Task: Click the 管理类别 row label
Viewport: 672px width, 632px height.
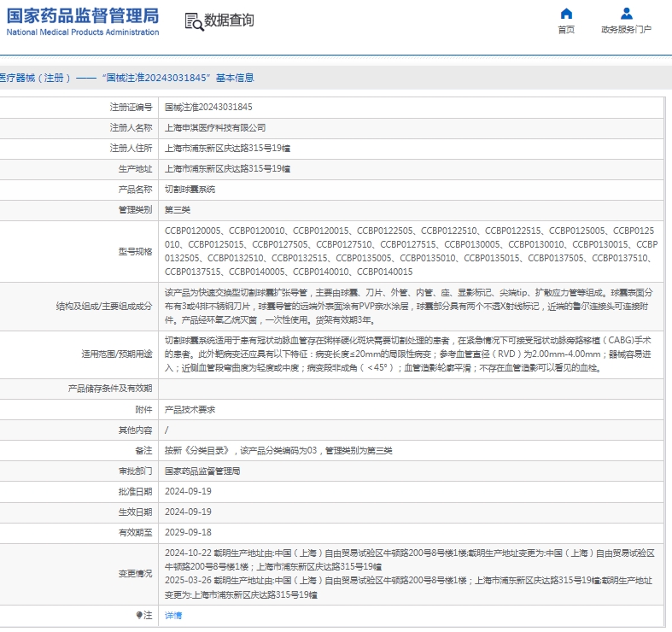Action: click(x=135, y=210)
